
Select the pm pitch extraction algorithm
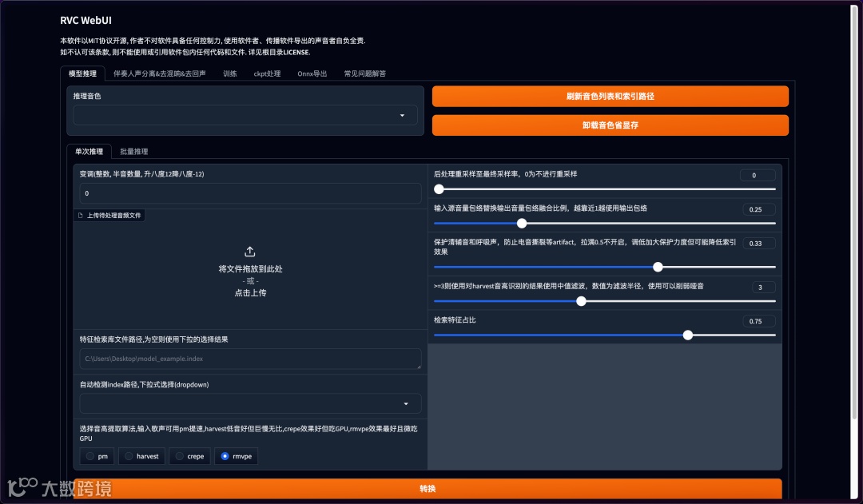point(97,456)
